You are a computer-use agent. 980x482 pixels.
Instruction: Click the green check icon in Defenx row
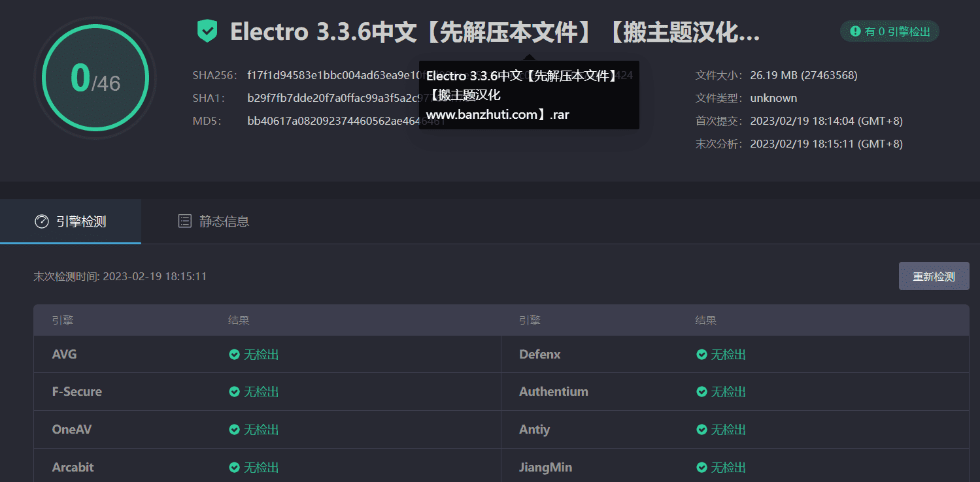(701, 355)
